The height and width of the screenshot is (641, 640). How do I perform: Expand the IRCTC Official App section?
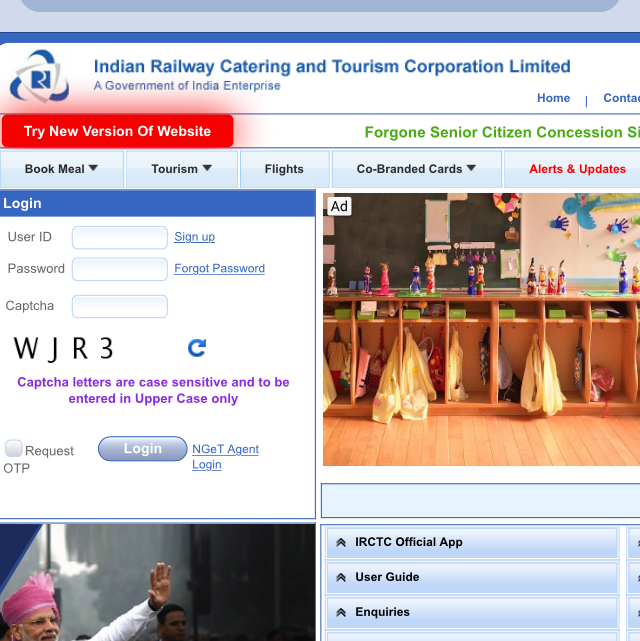[x=472, y=542]
